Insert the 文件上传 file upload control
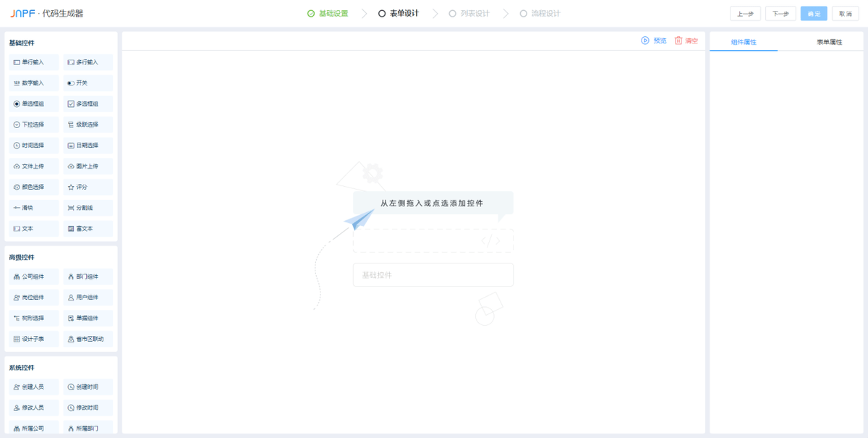 [35, 167]
